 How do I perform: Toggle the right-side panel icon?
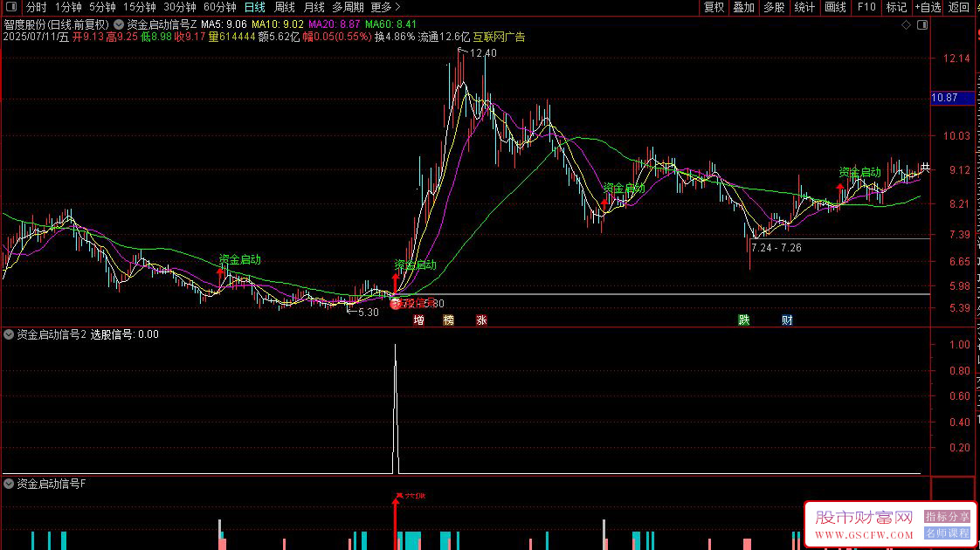tap(921, 25)
